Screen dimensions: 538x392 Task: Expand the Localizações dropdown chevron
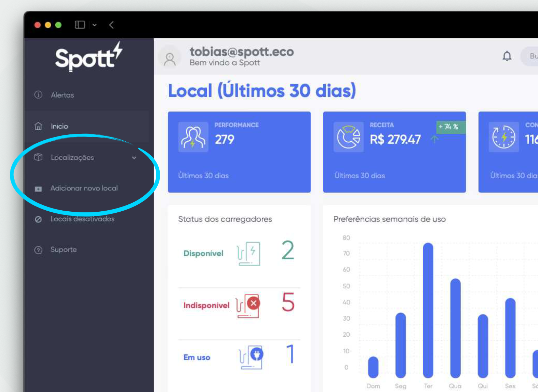pyautogui.click(x=135, y=158)
